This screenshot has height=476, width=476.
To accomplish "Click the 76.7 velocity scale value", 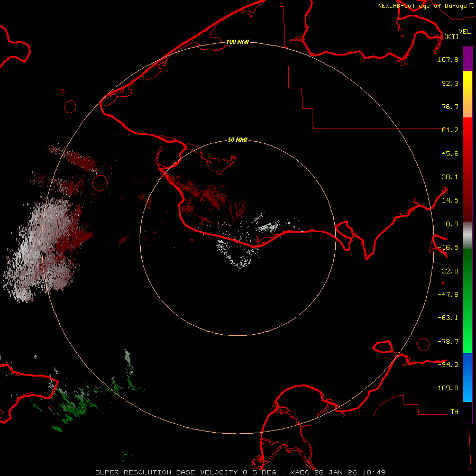I will (450, 106).
